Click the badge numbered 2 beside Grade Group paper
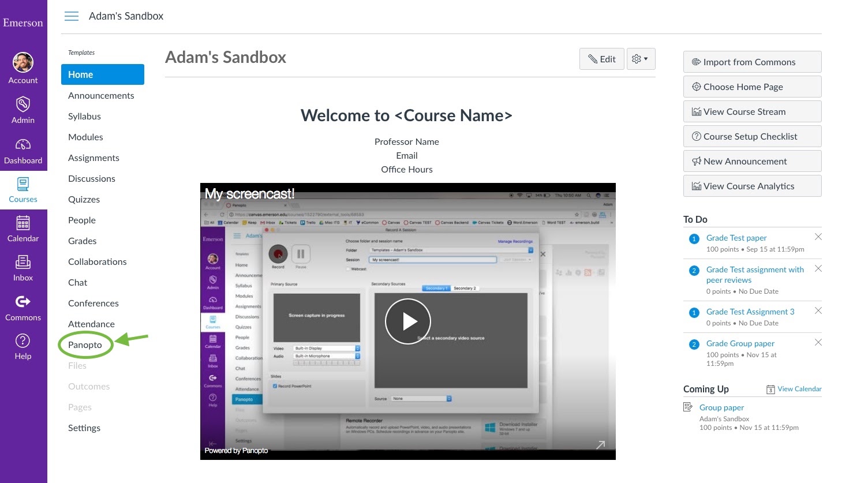The image size is (868, 483). pyautogui.click(x=694, y=345)
